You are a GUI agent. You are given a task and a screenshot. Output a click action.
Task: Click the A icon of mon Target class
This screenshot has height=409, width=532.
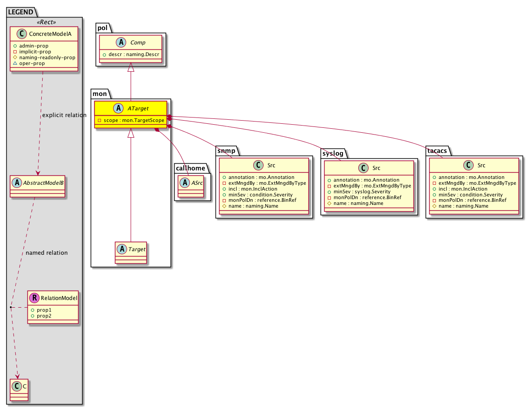tap(121, 248)
